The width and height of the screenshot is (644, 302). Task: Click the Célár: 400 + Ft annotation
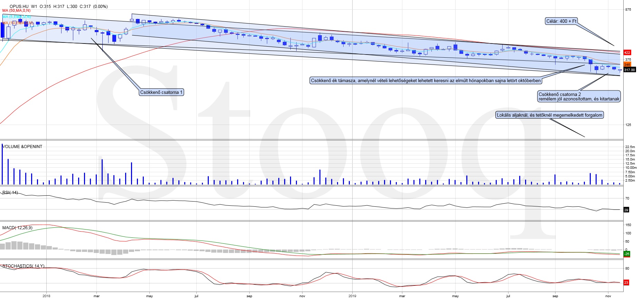[x=561, y=21]
